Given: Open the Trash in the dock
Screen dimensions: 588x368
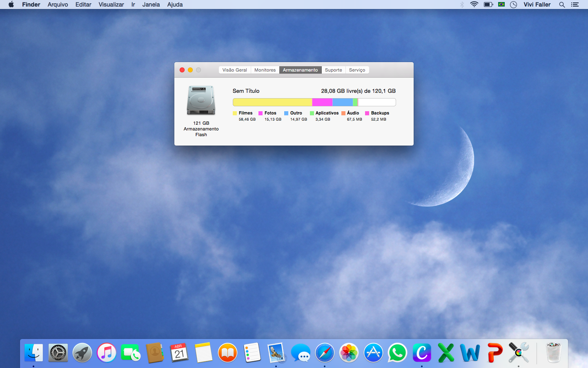Looking at the screenshot, I should tap(554, 352).
